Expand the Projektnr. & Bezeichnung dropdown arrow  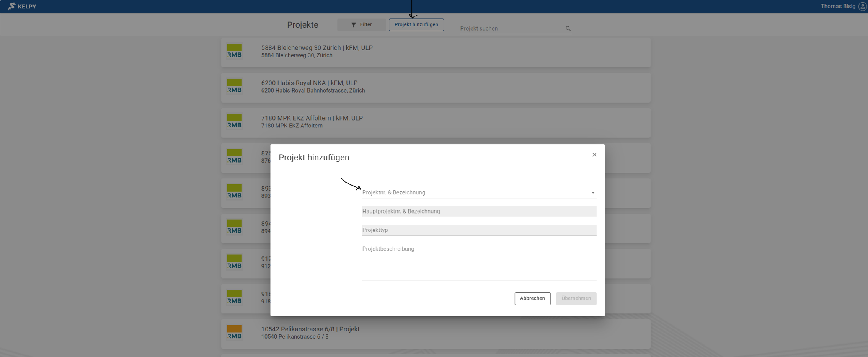pos(593,193)
